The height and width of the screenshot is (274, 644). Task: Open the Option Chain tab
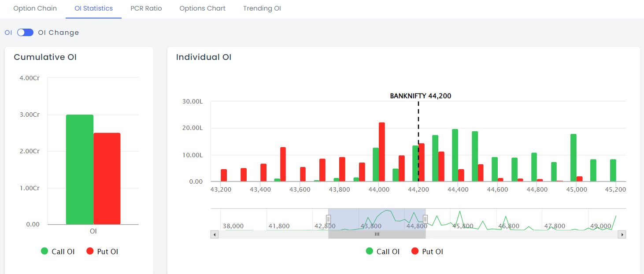pyautogui.click(x=35, y=8)
